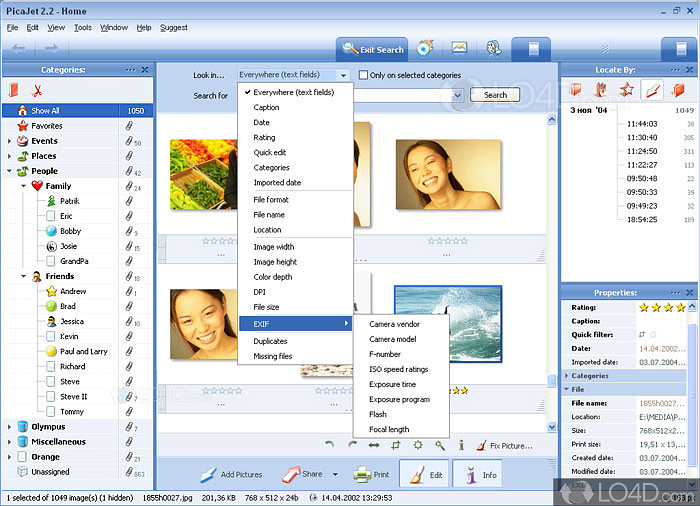The width and height of the screenshot is (700, 506).
Task: Click the crop tool icon above bottom bar
Action: click(396, 445)
